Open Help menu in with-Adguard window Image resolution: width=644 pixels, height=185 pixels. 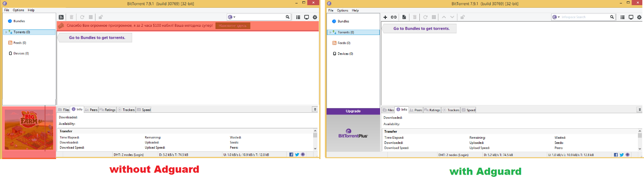coord(355,10)
